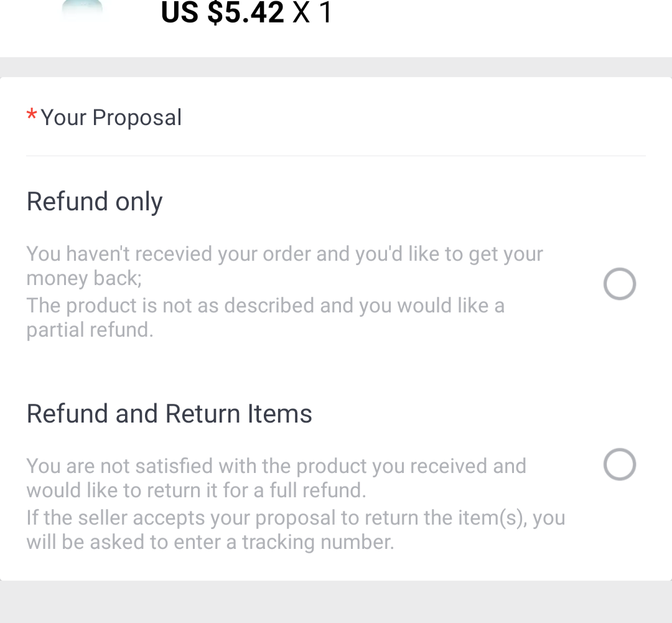The width and height of the screenshot is (672, 623).
Task: Click "product is not as described" description line
Action: coord(265,306)
